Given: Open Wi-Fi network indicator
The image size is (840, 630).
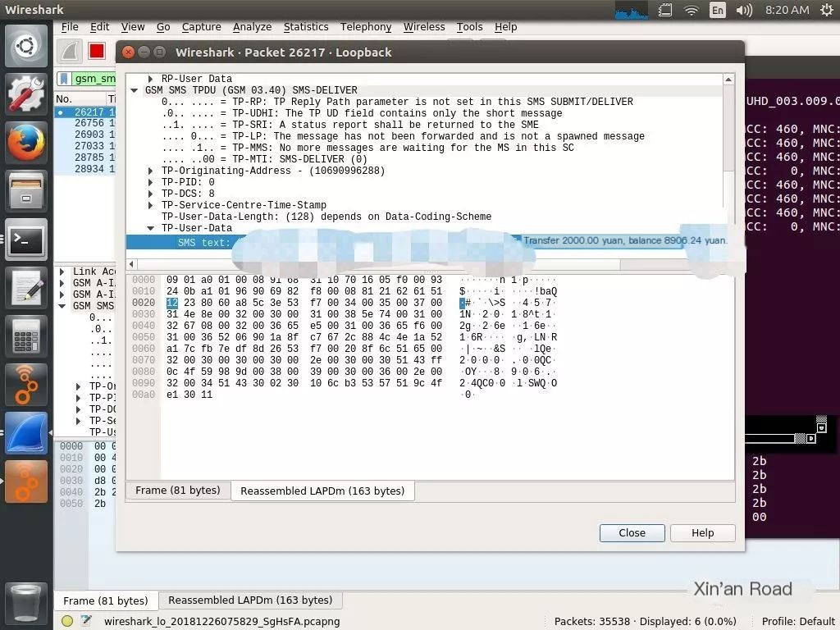Looking at the screenshot, I should point(692,10).
